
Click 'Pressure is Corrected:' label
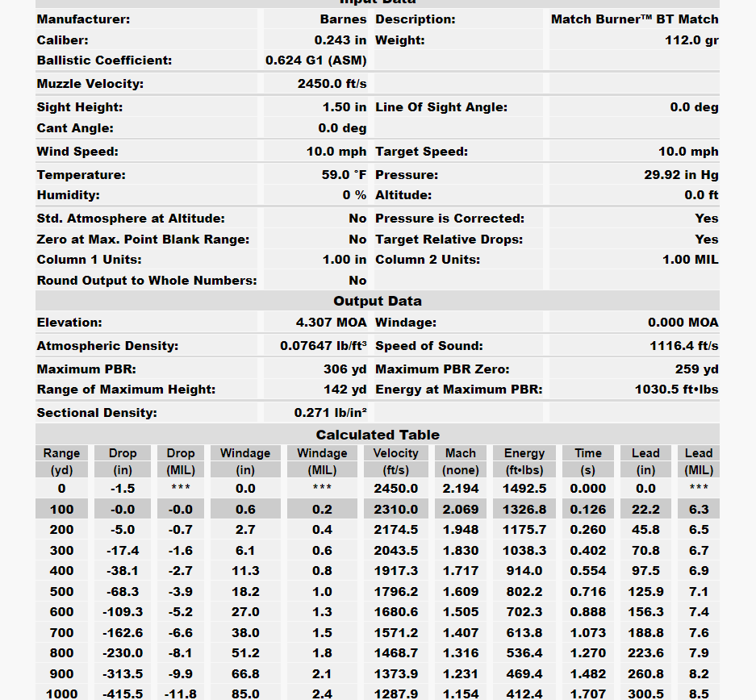[449, 219]
